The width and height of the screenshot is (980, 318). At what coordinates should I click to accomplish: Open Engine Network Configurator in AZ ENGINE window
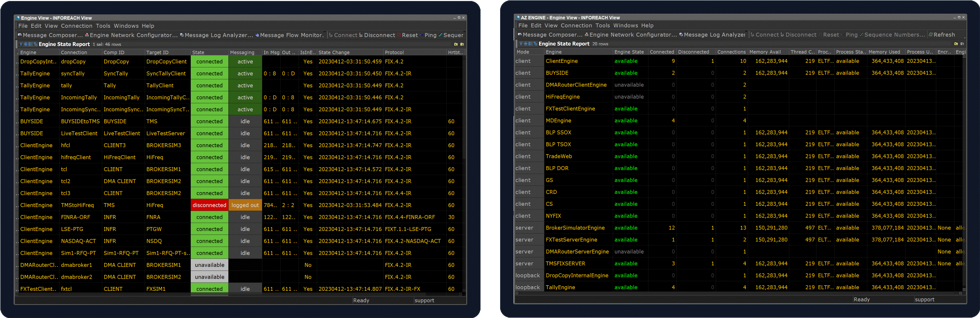click(633, 35)
